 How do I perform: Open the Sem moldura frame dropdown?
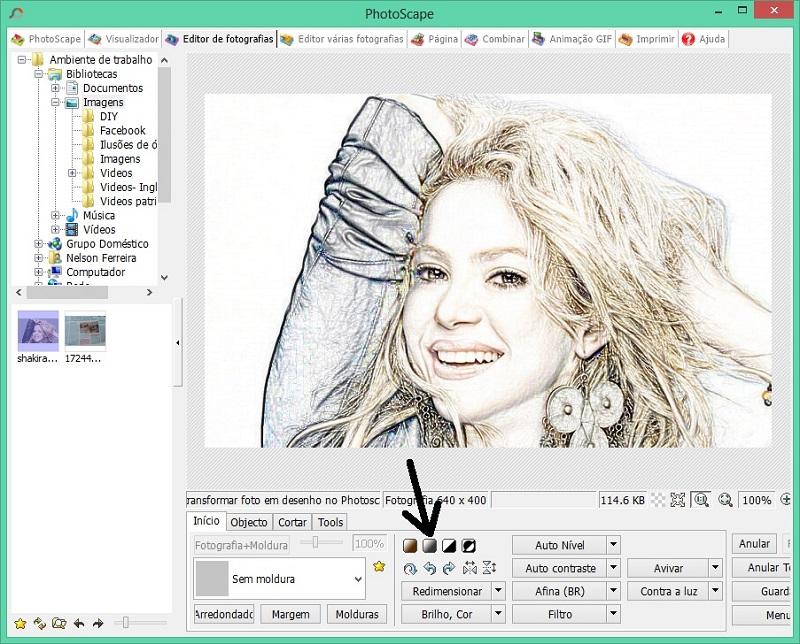358,578
